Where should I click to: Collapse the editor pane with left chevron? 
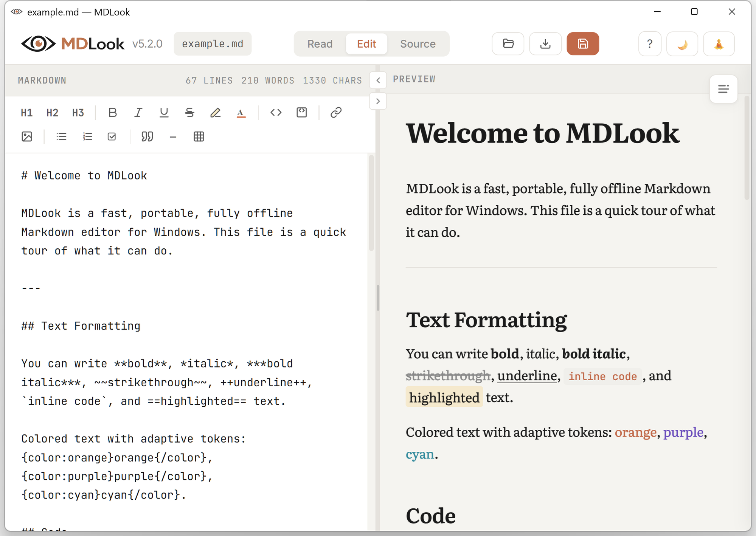[x=378, y=80]
